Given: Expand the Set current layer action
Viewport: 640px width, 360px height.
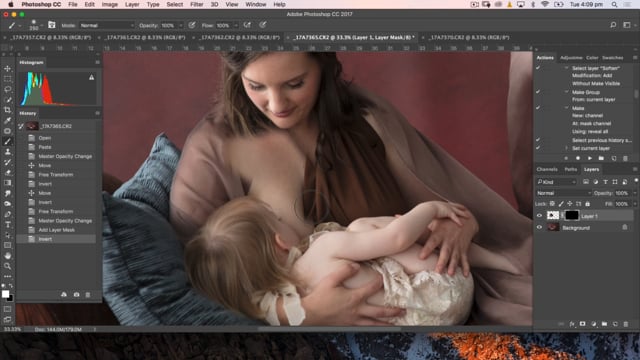Looking at the screenshot, I should click(566, 148).
